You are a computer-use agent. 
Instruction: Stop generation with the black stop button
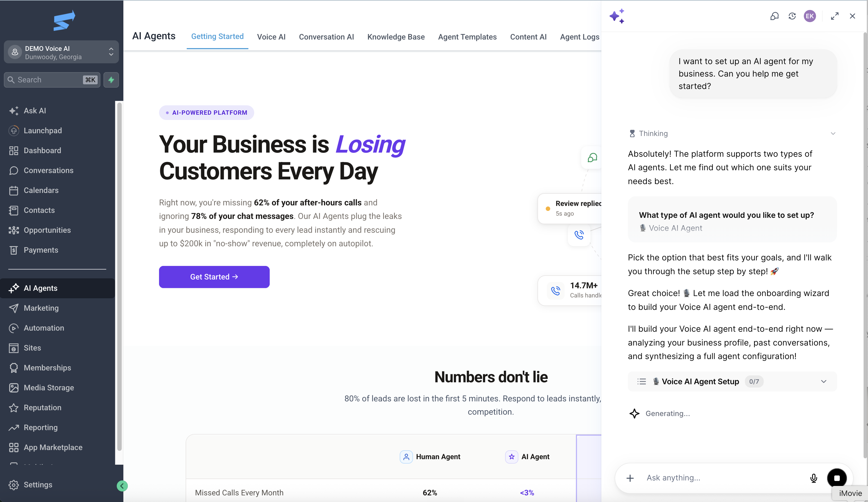837,478
